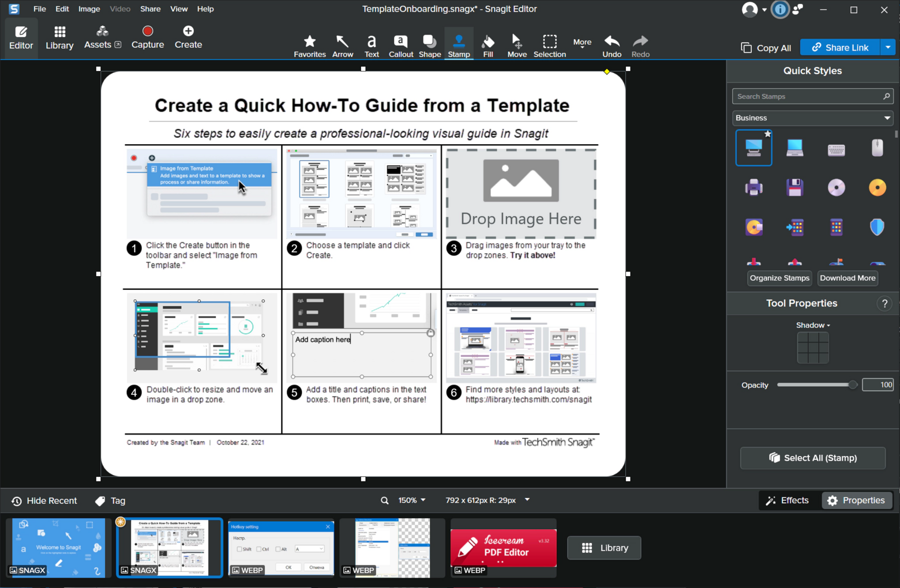Screen dimensions: 900x588
Task: Select the Callout tool
Action: (400, 46)
